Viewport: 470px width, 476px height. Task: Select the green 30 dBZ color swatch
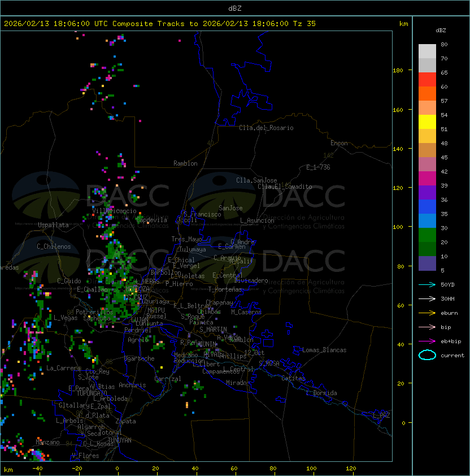tap(427, 235)
